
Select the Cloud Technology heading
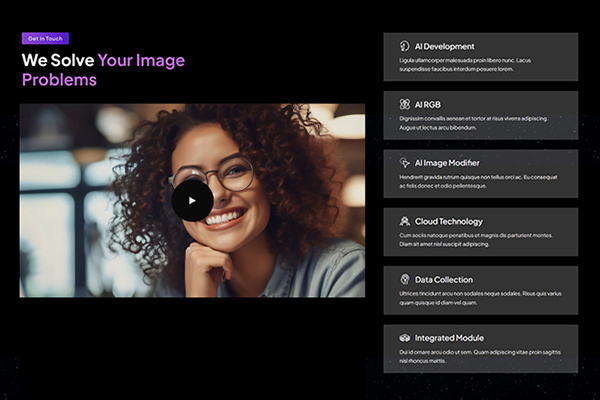(x=448, y=221)
